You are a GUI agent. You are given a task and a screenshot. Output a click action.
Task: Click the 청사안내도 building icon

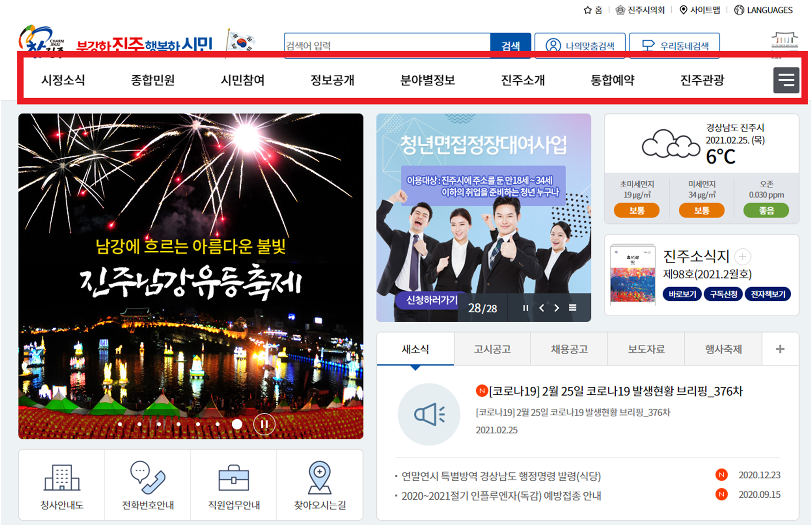point(62,478)
